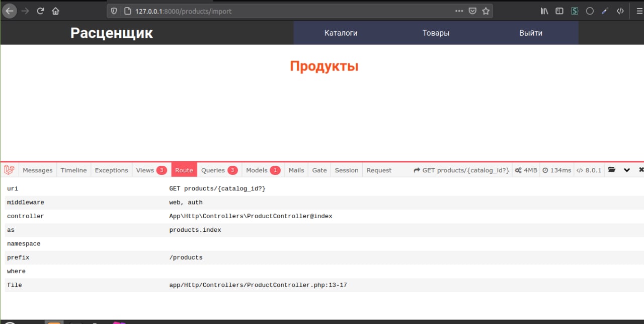Click the GET products/{catalog_id?} route indicator
This screenshot has height=324, width=644.
pos(461,170)
